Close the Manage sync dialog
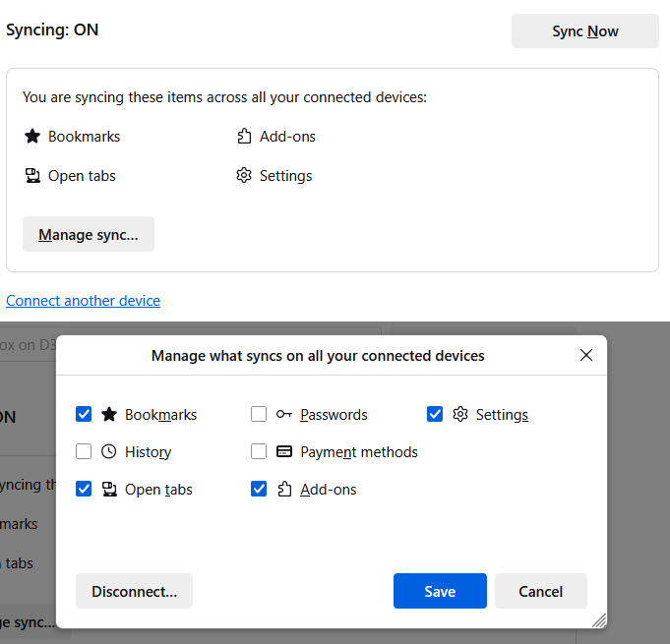This screenshot has height=644, width=670. point(586,355)
